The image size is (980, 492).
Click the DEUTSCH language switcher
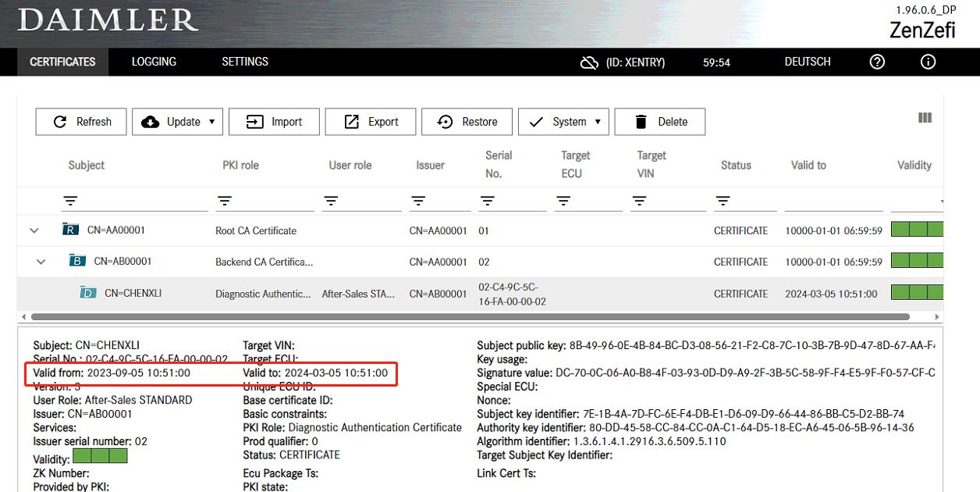pos(807,62)
